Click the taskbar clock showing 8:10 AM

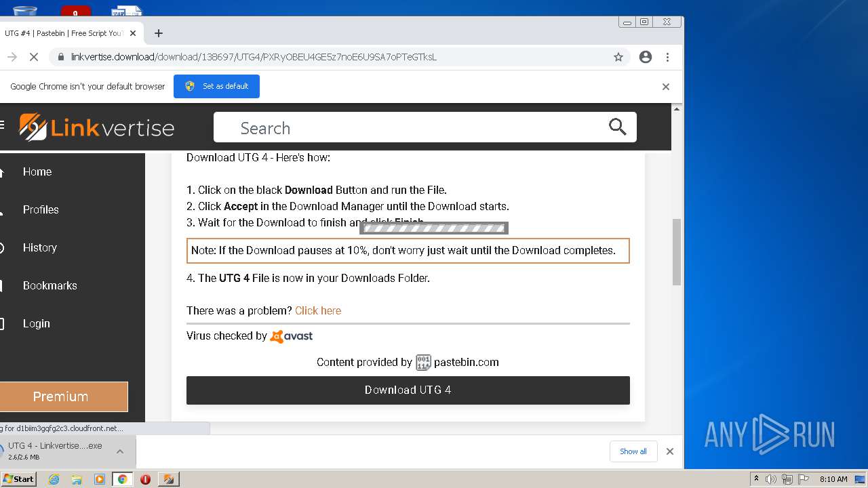point(833,479)
